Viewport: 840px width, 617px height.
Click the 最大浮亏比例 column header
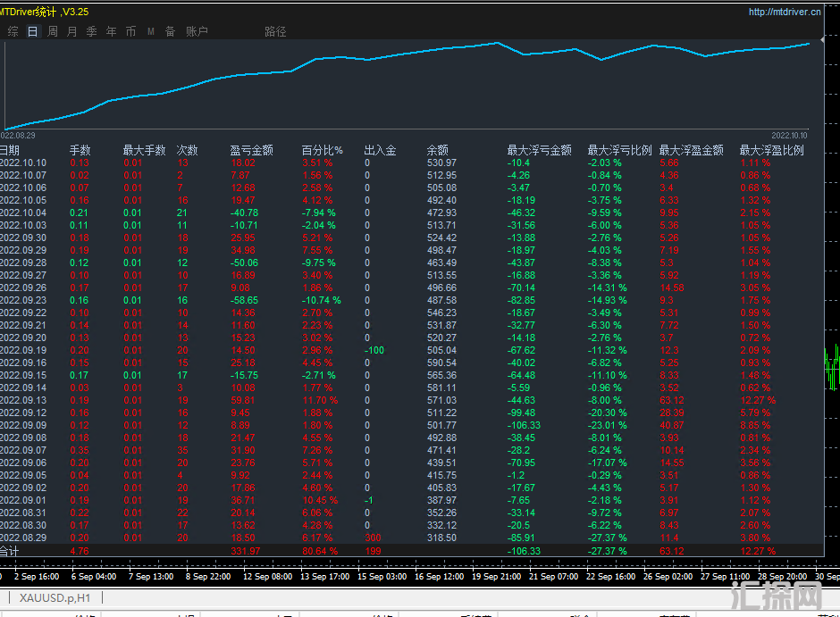click(619, 151)
